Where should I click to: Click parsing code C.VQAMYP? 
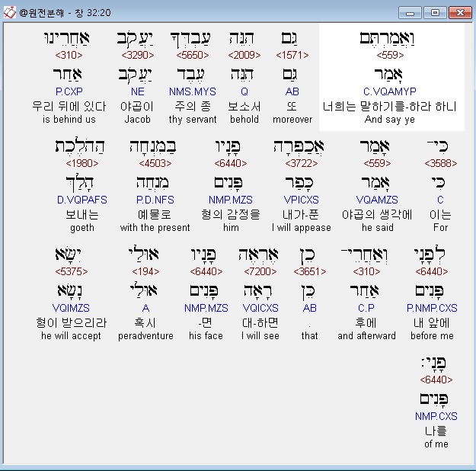pyautogui.click(x=390, y=91)
